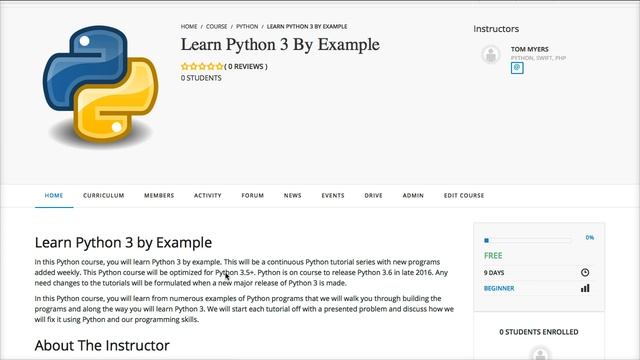The height and width of the screenshot is (360, 640).
Task: Click the Learn Python 3 by Example subheading
Action: tap(123, 242)
